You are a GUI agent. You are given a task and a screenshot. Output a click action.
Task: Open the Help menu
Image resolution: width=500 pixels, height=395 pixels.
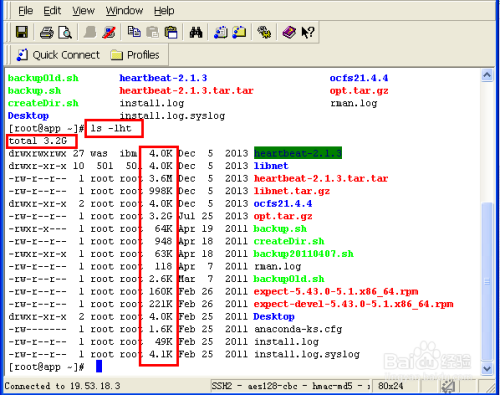click(x=164, y=11)
